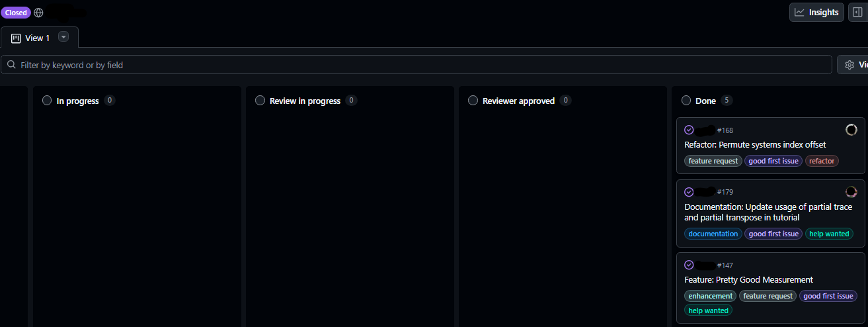
Task: Open issue number #168 link
Action: [725, 130]
